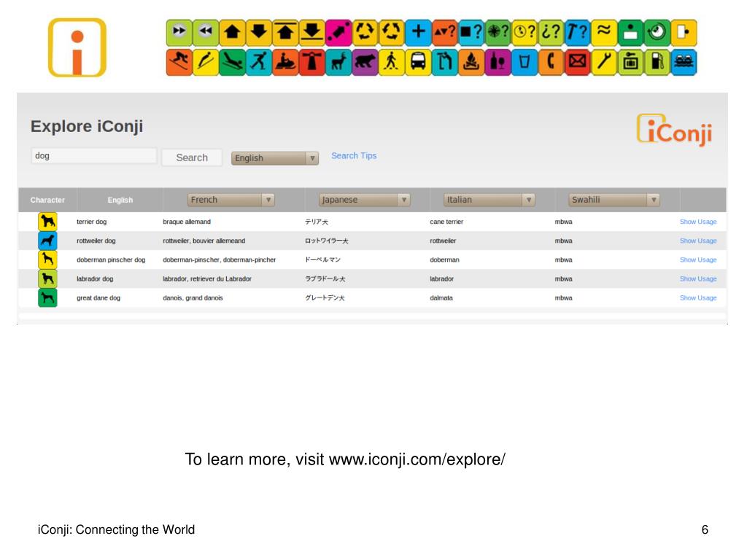Open the English search language dropdown
Screen dimensions: 747x560
pos(275,158)
